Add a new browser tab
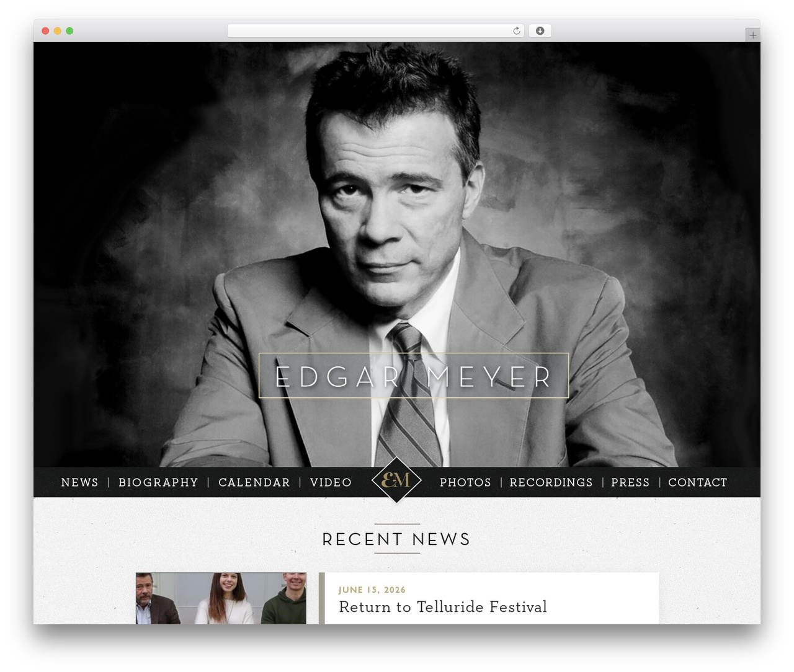Screen dimensions: 794x672 point(752,35)
